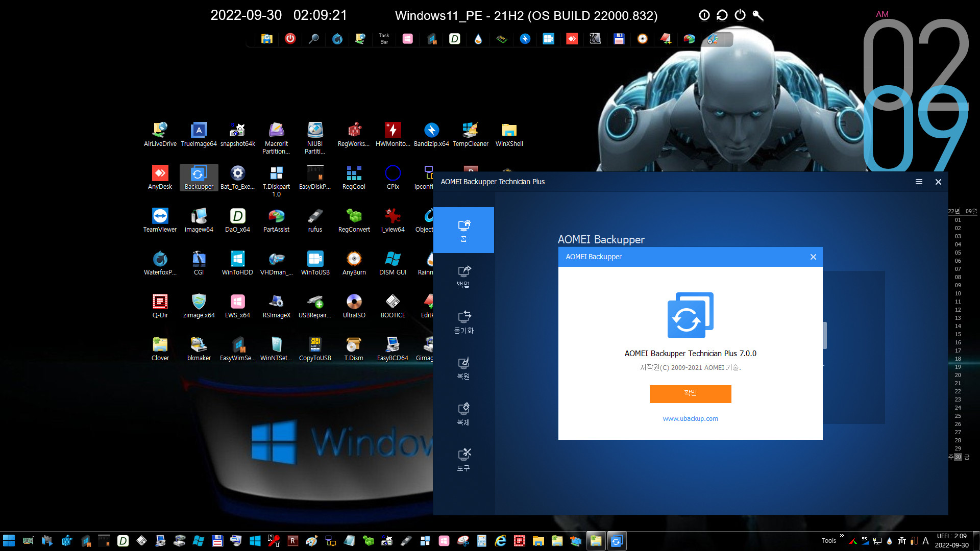Launch snapshot64k desktop icon
Viewport: 980px width, 551px height.
(238, 135)
